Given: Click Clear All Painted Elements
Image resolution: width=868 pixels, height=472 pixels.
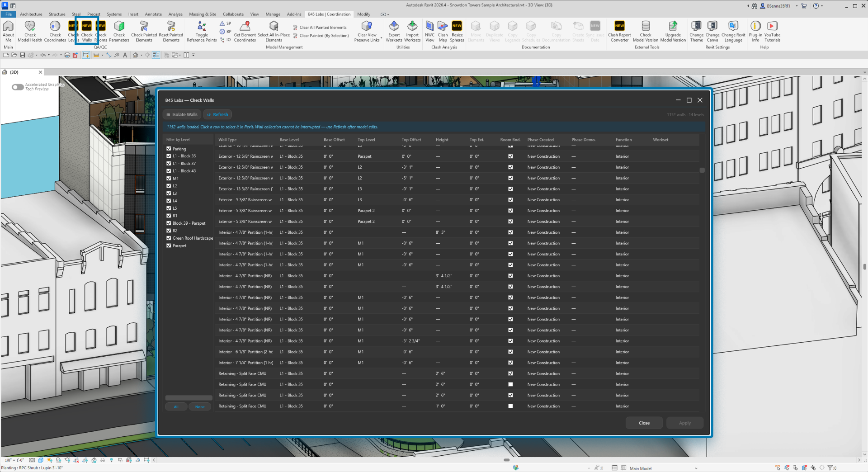Looking at the screenshot, I should click(x=320, y=28).
